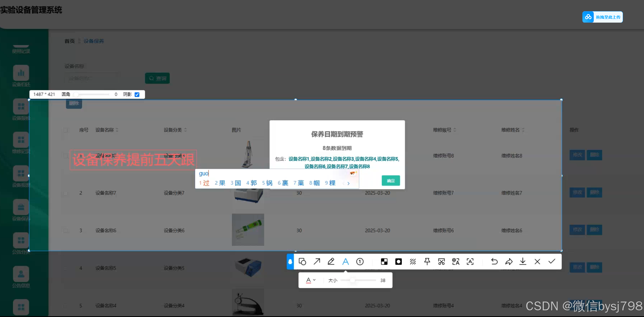The height and width of the screenshot is (317, 644).
Task: Click the 拖拽至此上传 upload button
Action: click(x=603, y=17)
